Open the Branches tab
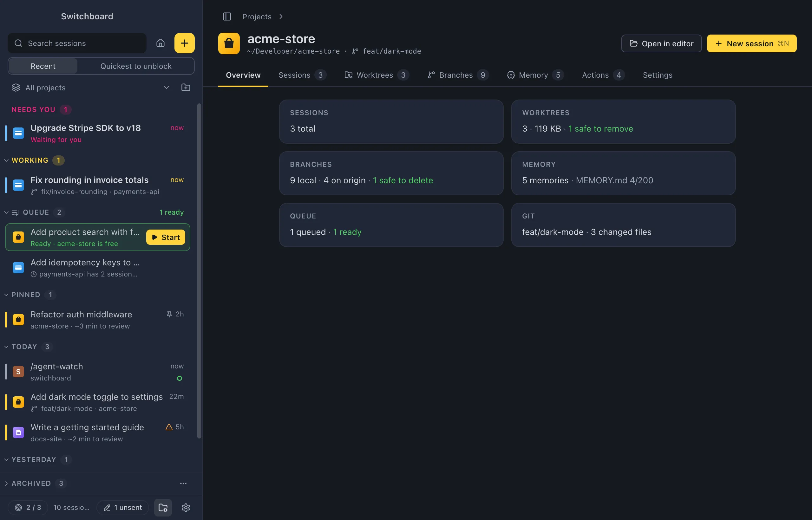The image size is (812, 520). click(x=458, y=75)
